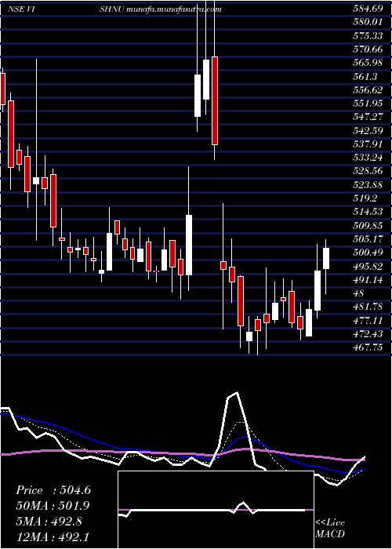Click the tall red candlestick near 565
Screen dimensions: 392x549
point(215,100)
